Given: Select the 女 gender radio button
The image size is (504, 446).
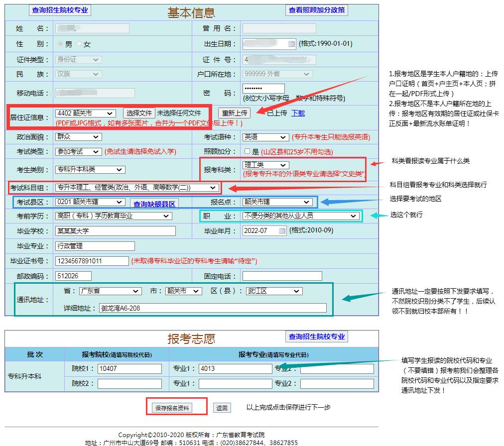Looking at the screenshot, I should click(x=79, y=43).
